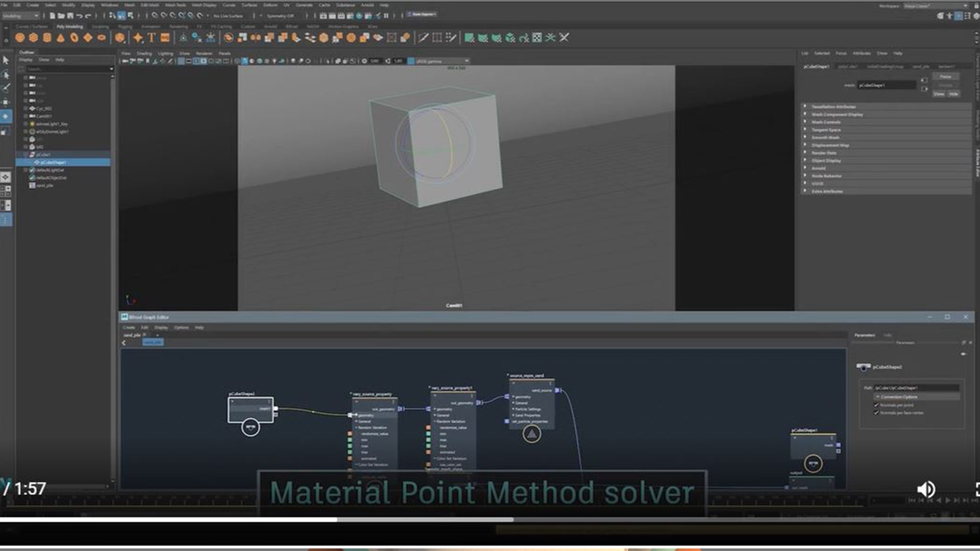Expand Smooth Mesh section
This screenshot has height=551, width=980.
pyautogui.click(x=886, y=137)
